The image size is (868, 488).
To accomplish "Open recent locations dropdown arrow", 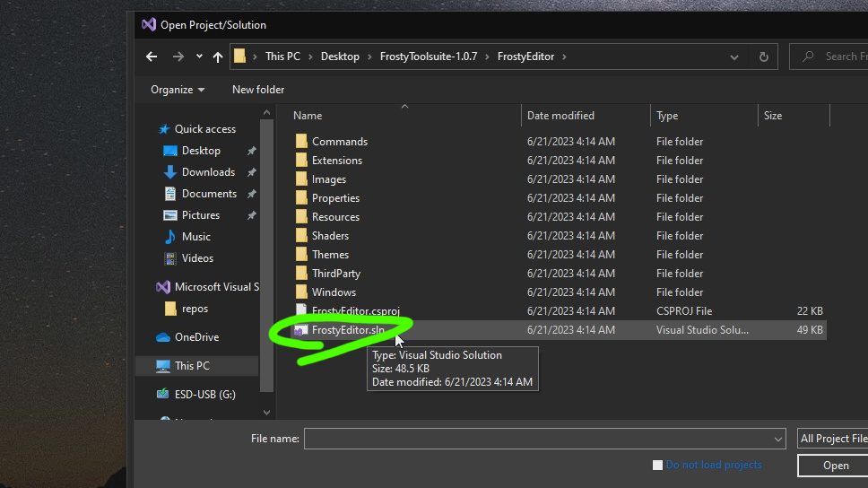I will [199, 57].
